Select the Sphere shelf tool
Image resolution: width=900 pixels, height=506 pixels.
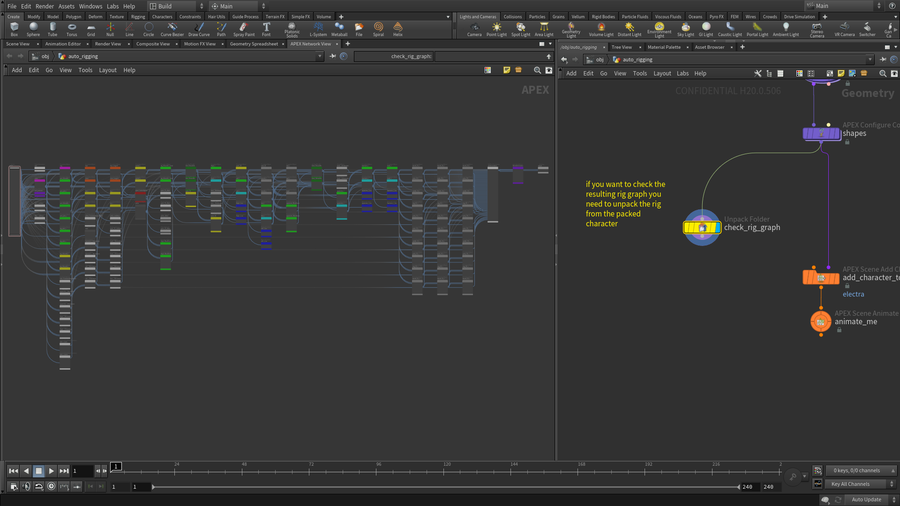tap(33, 29)
